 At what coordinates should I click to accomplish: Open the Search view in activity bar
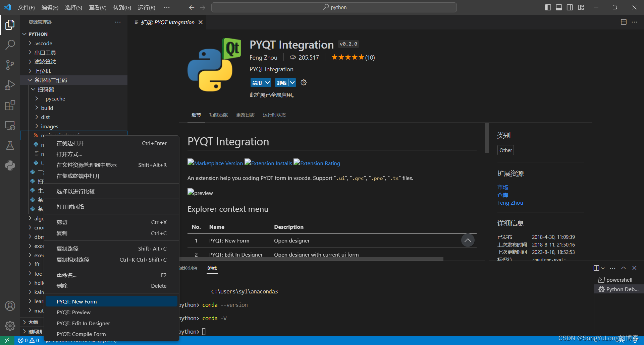click(x=10, y=45)
